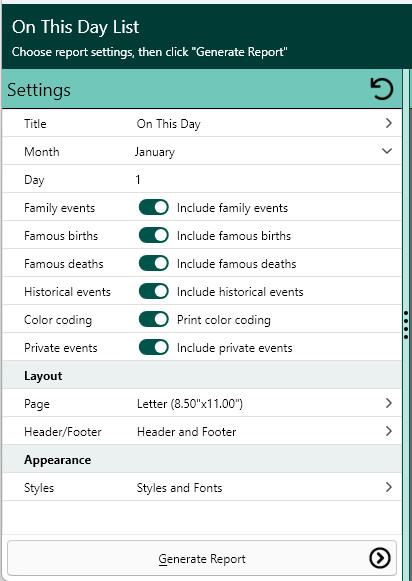Select the January month value

(154, 152)
